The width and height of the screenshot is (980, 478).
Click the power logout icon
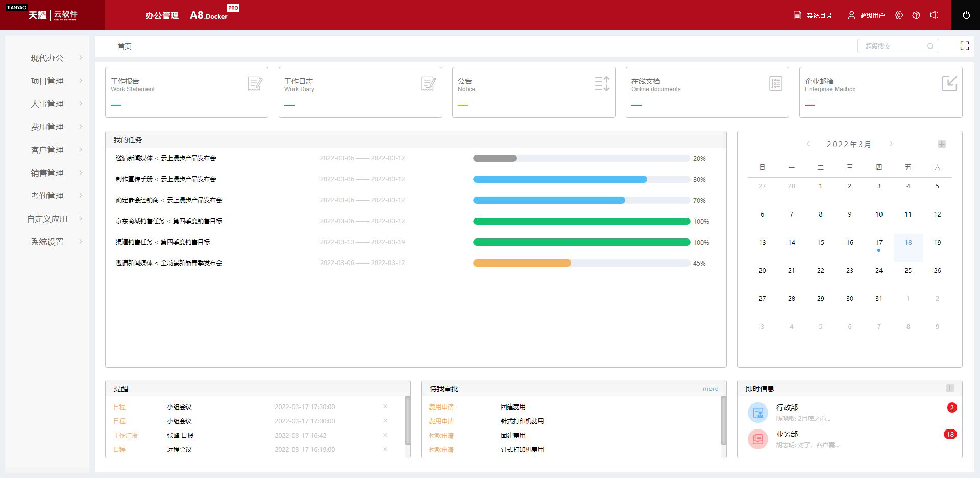(x=966, y=15)
